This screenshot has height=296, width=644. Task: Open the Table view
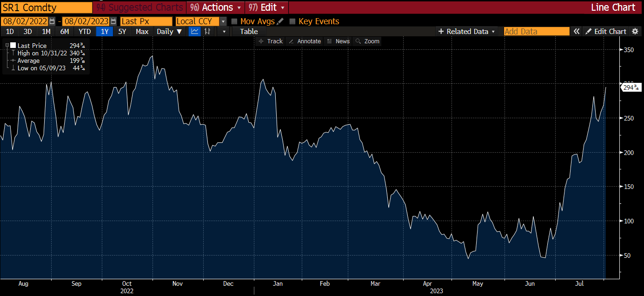pyautogui.click(x=249, y=31)
